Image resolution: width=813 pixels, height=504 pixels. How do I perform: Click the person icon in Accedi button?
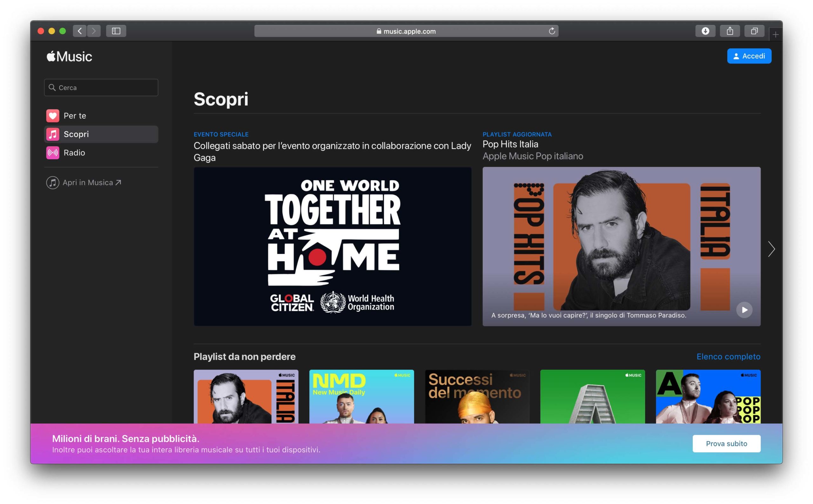click(x=736, y=56)
